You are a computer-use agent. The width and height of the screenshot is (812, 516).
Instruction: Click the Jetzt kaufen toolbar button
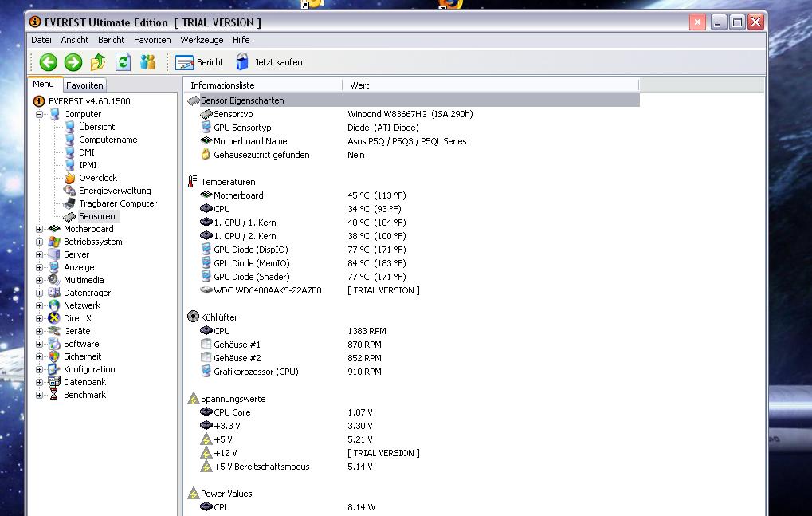pos(269,62)
